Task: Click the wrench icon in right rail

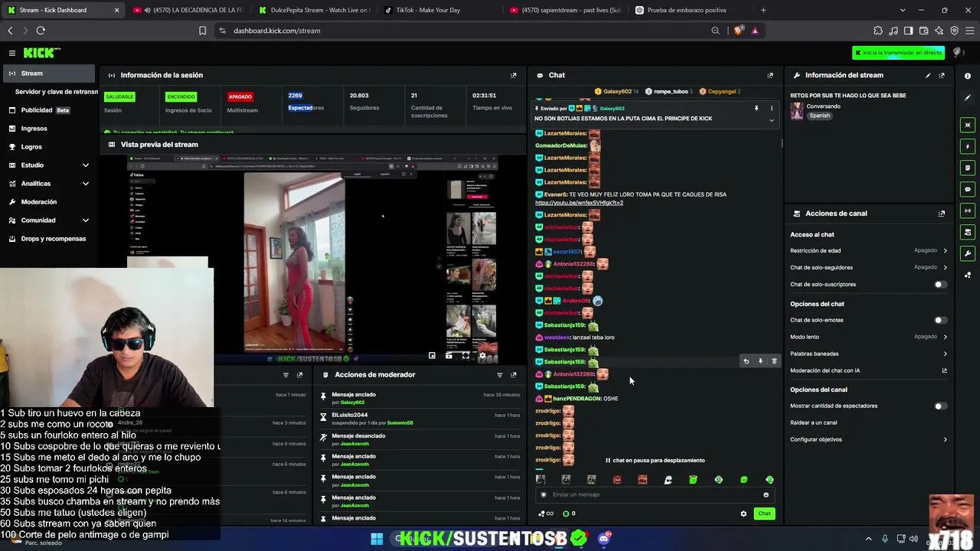Action: pyautogui.click(x=968, y=253)
